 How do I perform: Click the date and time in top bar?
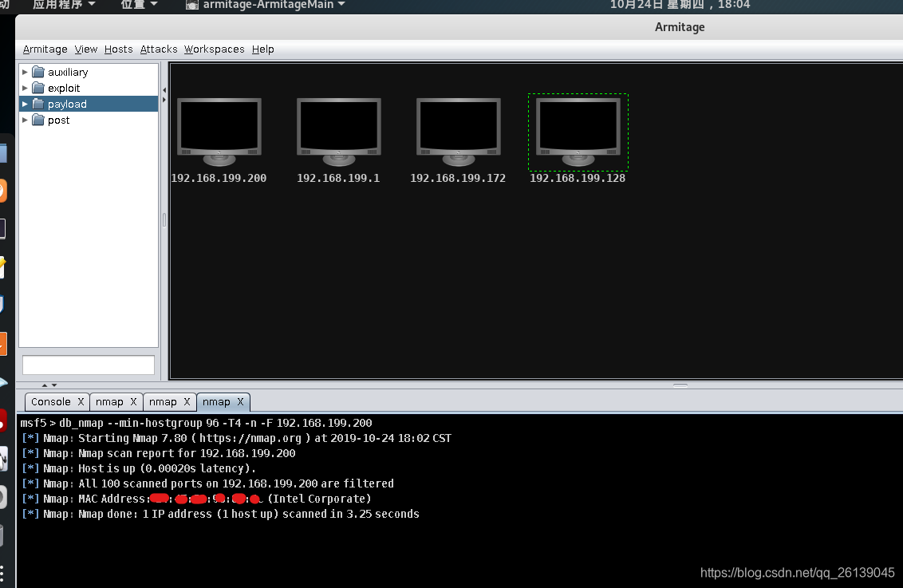pos(680,5)
